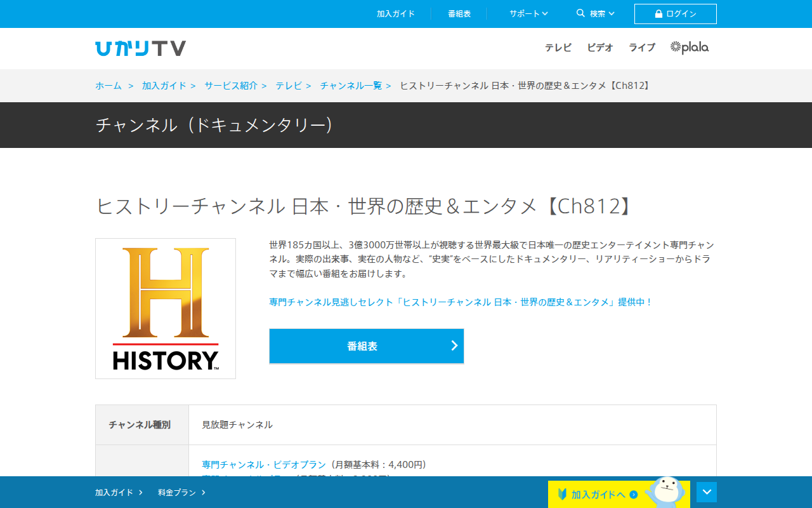Click the ログイン button
The height and width of the screenshot is (508, 812).
click(676, 14)
